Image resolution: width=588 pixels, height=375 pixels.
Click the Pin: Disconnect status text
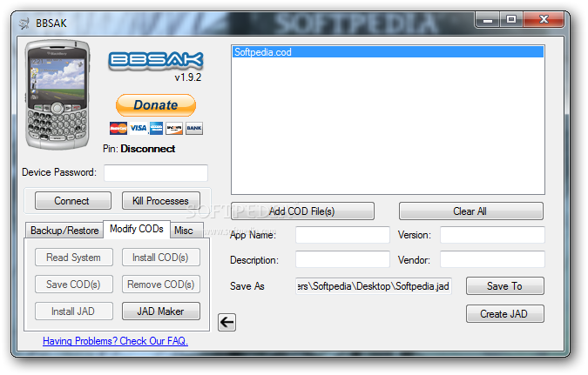click(x=139, y=149)
